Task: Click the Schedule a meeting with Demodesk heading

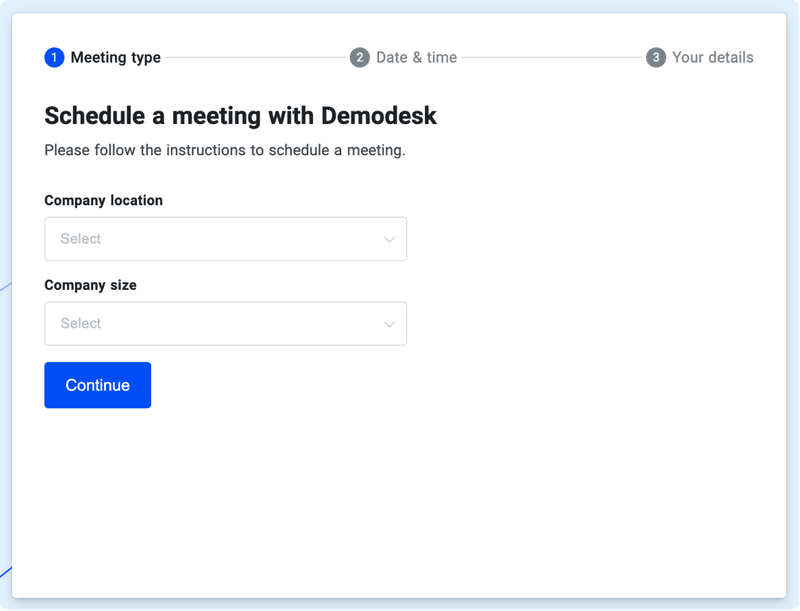Action: (241, 116)
